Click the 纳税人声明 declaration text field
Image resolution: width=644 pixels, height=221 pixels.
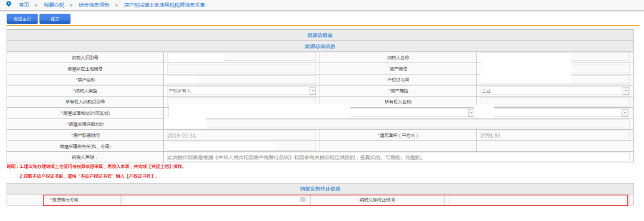398,157
